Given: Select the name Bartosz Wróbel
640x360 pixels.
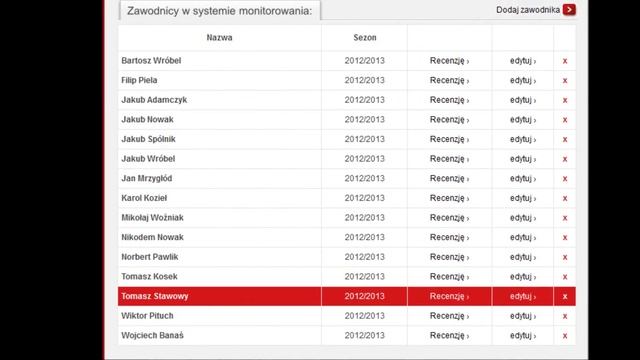Looking at the screenshot, I should point(151,61).
